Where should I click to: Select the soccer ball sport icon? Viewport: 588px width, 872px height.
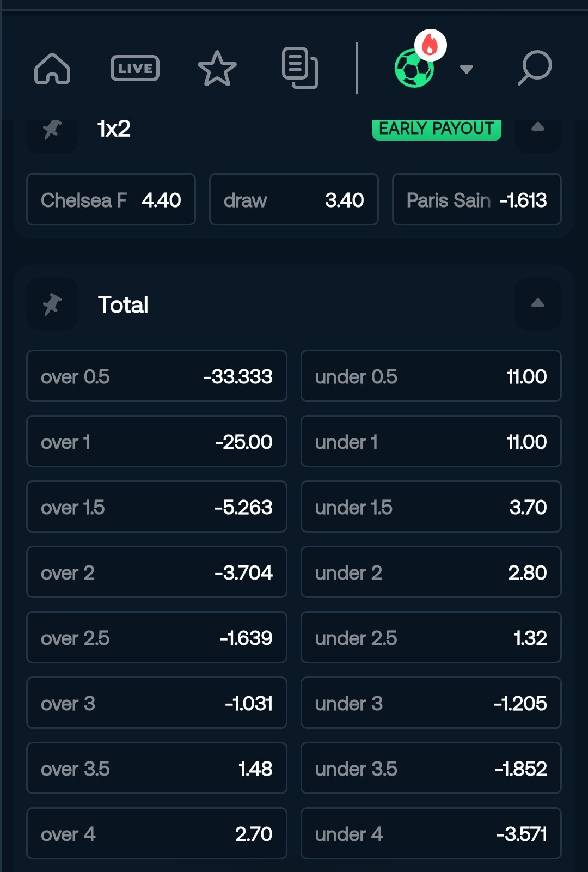[x=415, y=68]
